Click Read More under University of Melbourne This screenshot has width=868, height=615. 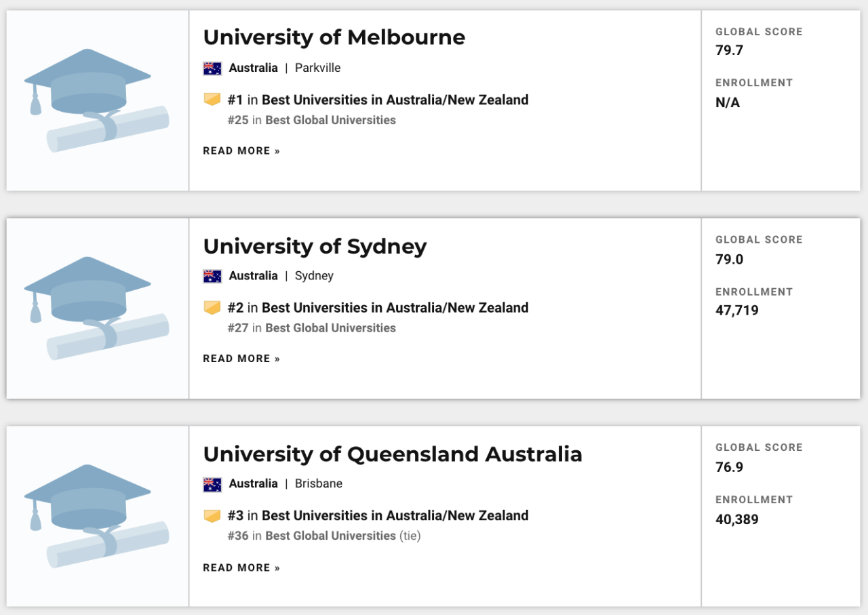[x=241, y=151]
